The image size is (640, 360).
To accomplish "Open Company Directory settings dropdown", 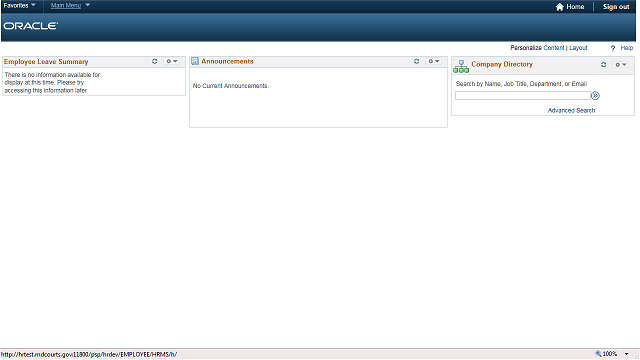I will 621,64.
